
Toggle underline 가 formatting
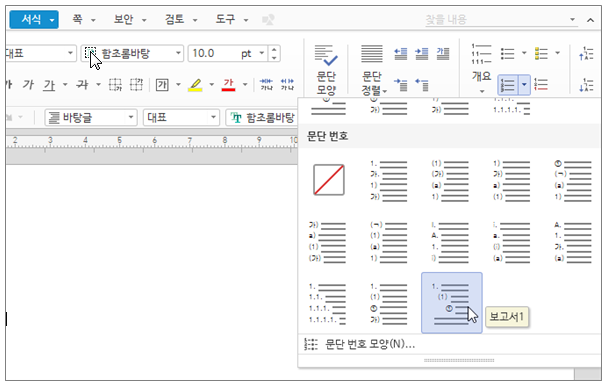pyautogui.click(x=49, y=84)
